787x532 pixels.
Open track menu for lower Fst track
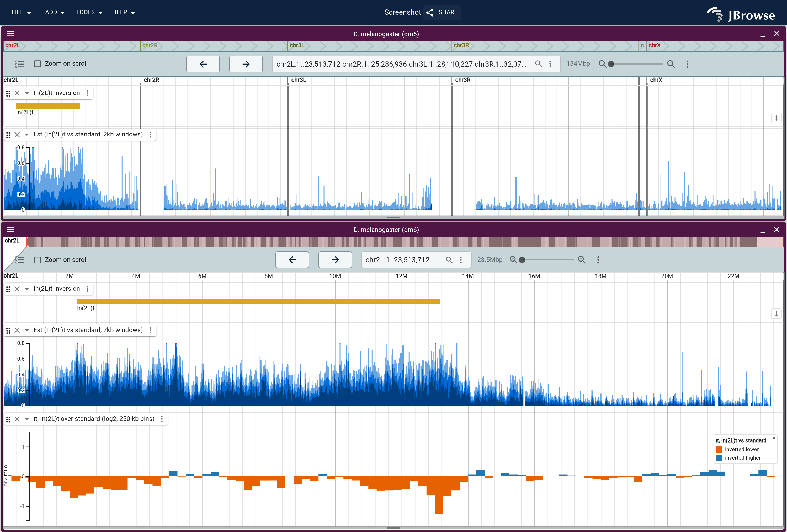[150, 330]
